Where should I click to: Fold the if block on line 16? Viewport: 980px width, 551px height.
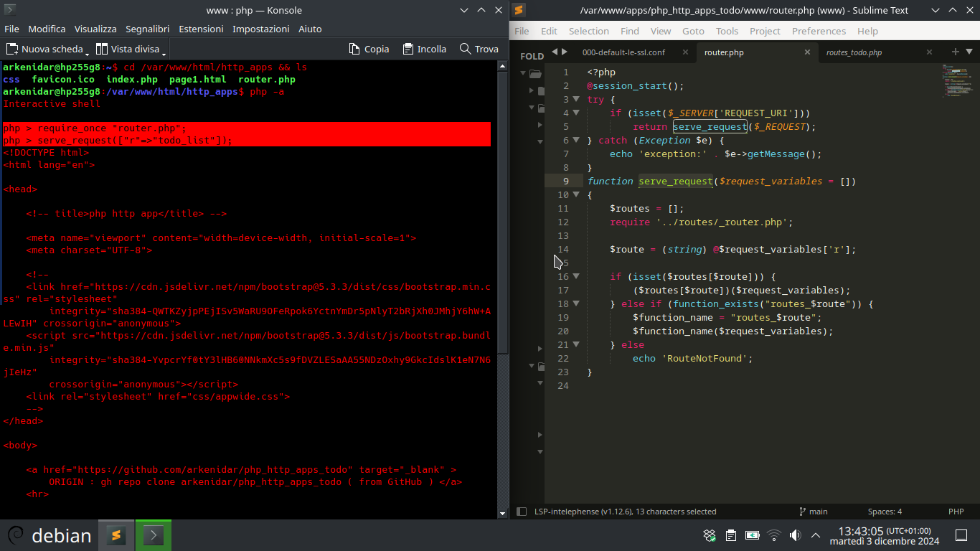576,276
